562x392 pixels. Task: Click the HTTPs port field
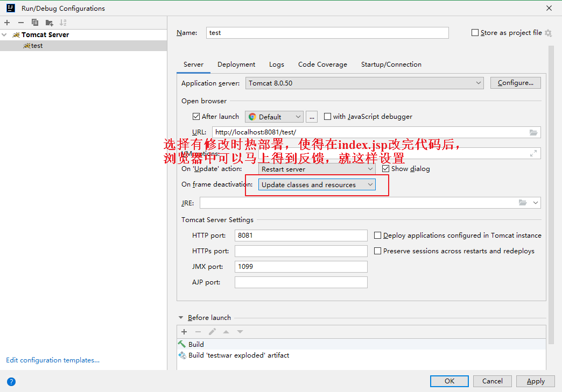click(x=301, y=251)
